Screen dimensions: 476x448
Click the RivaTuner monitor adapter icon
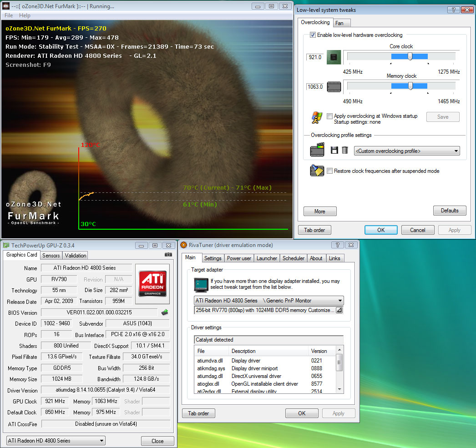[201, 285]
